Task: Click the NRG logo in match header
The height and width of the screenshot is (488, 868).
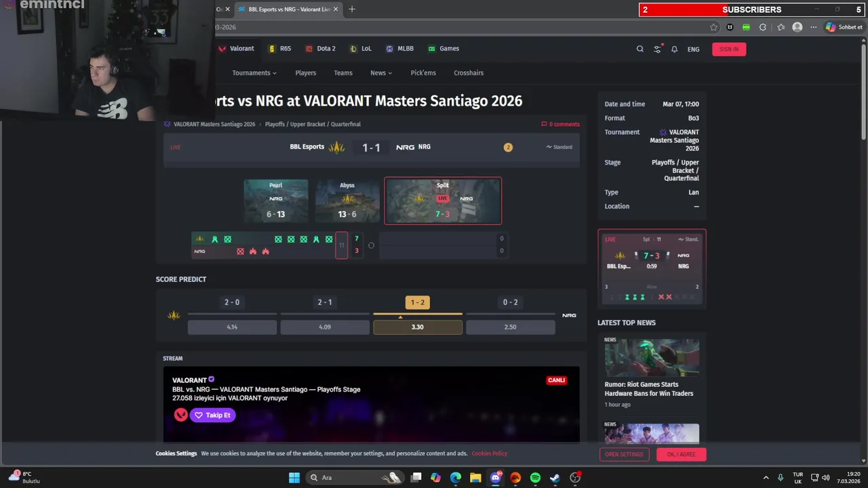Action: click(405, 147)
